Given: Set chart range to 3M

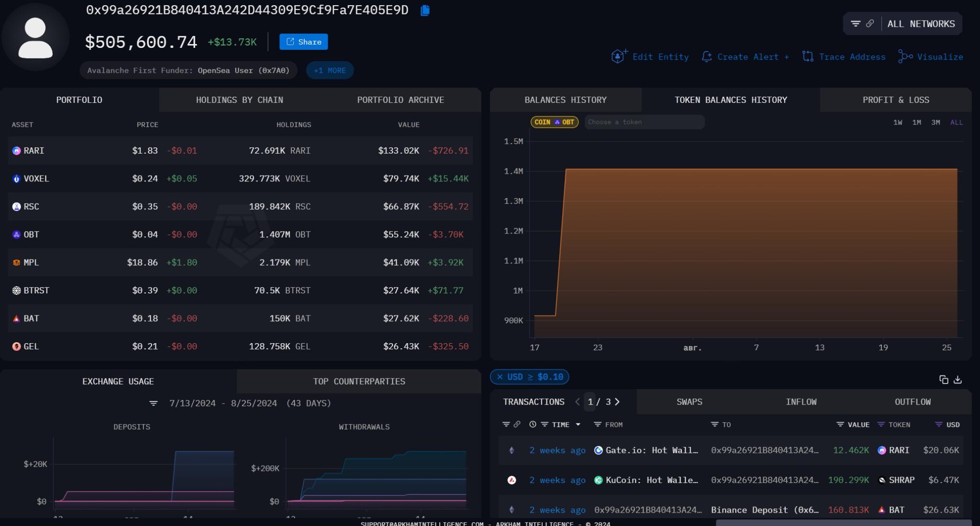Looking at the screenshot, I should pyautogui.click(x=935, y=123).
